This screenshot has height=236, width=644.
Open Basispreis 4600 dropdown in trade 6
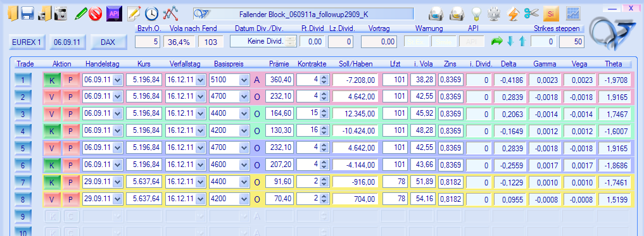(x=244, y=165)
